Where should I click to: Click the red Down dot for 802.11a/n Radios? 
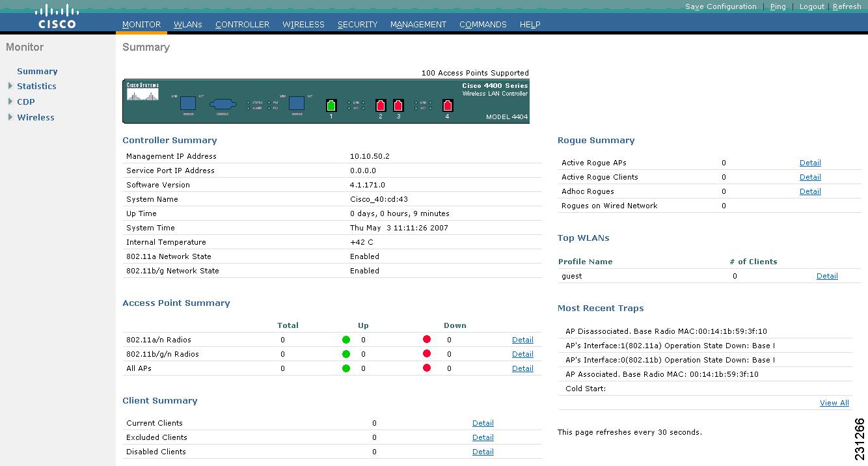(427, 340)
